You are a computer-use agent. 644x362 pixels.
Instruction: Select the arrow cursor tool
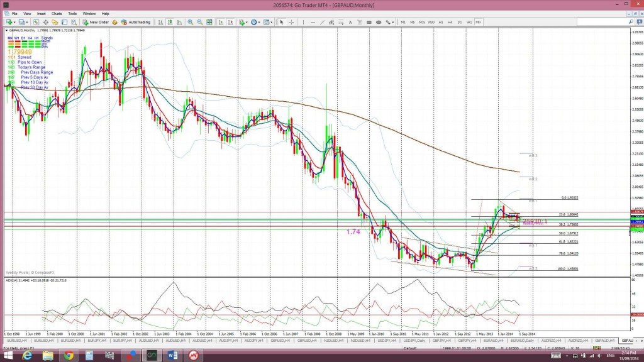281,22
